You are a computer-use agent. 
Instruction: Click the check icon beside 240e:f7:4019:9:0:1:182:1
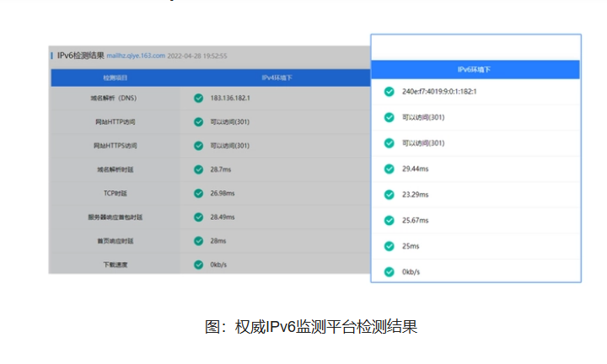pyautogui.click(x=389, y=92)
